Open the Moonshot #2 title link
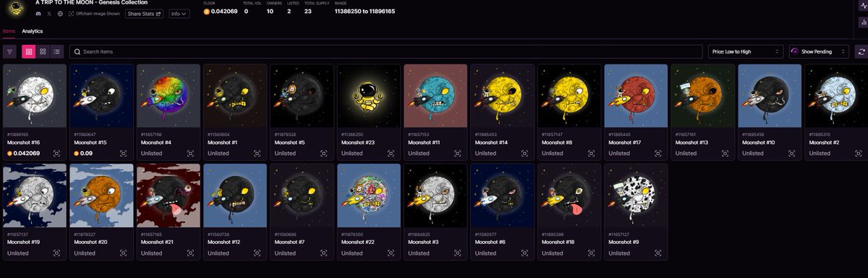Image resolution: width=868 pixels, height=278 pixels. (825, 143)
